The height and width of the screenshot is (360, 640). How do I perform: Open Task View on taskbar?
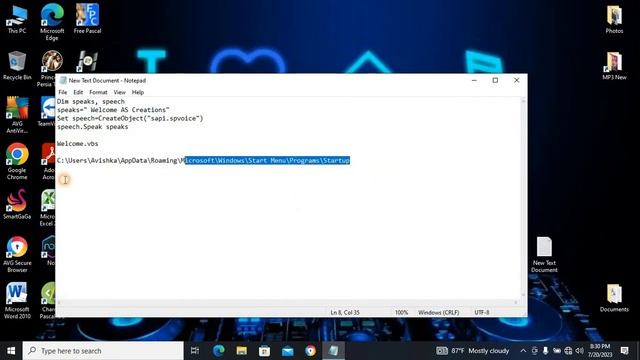click(x=195, y=351)
